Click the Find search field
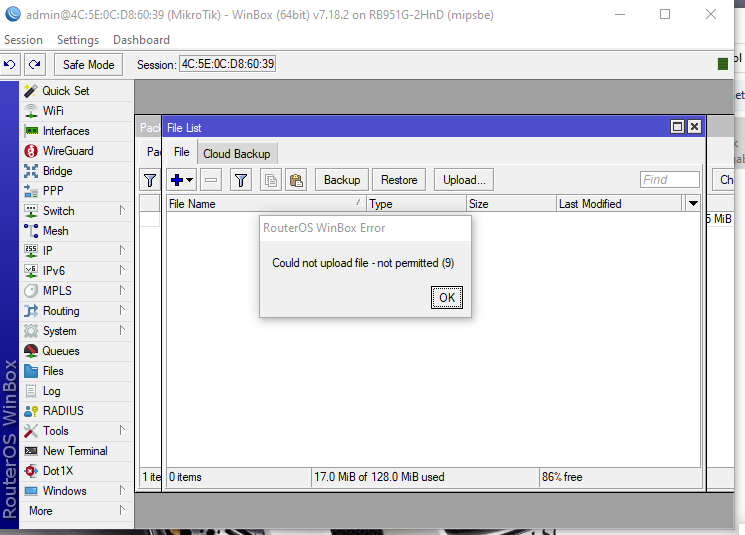This screenshot has width=745, height=535. tap(669, 180)
